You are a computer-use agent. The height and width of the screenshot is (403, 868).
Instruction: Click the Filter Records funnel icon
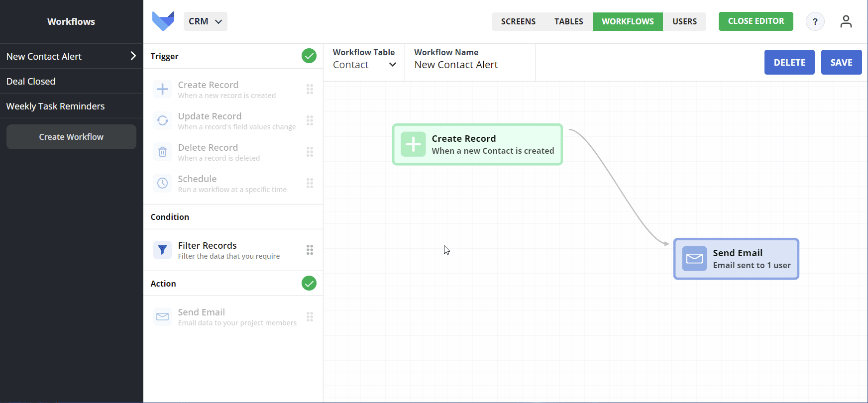tap(162, 250)
